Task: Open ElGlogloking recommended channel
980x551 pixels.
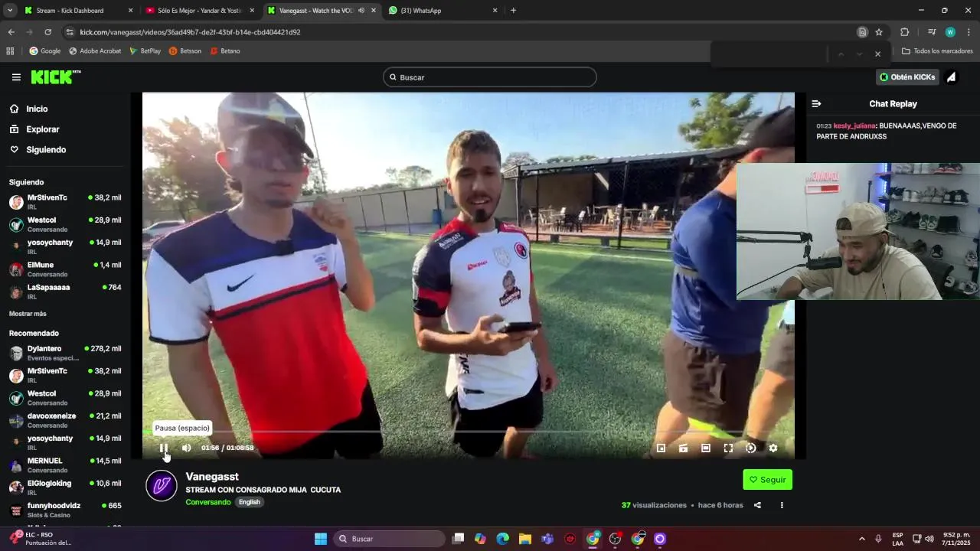Action: 65,487
